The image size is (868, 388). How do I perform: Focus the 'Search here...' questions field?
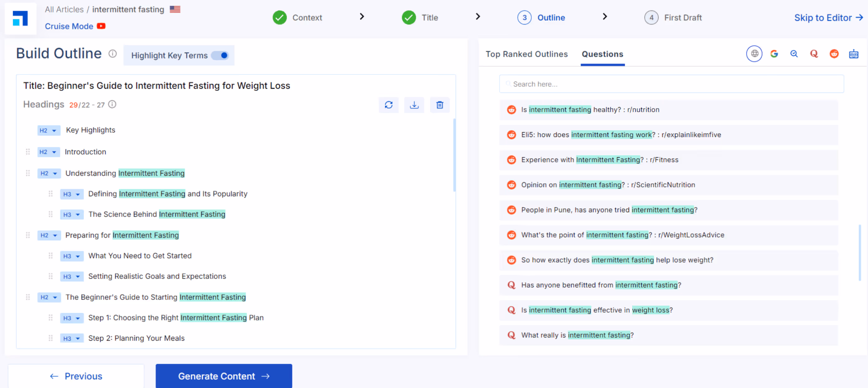[671, 84]
